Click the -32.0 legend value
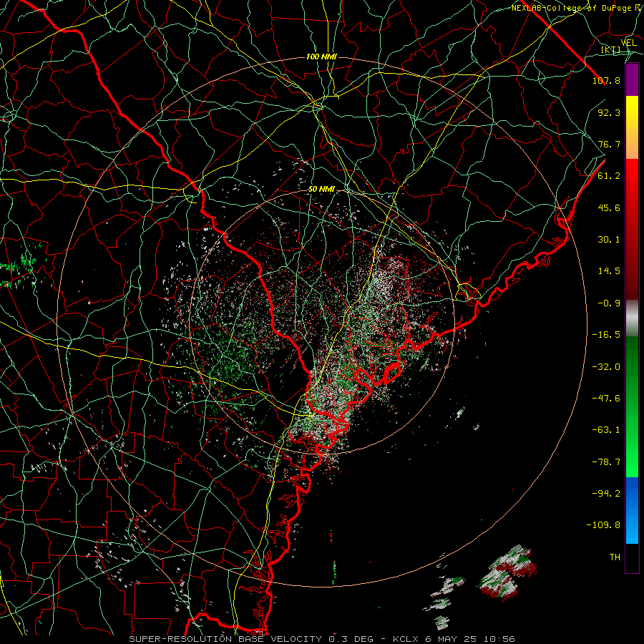 pos(606,366)
